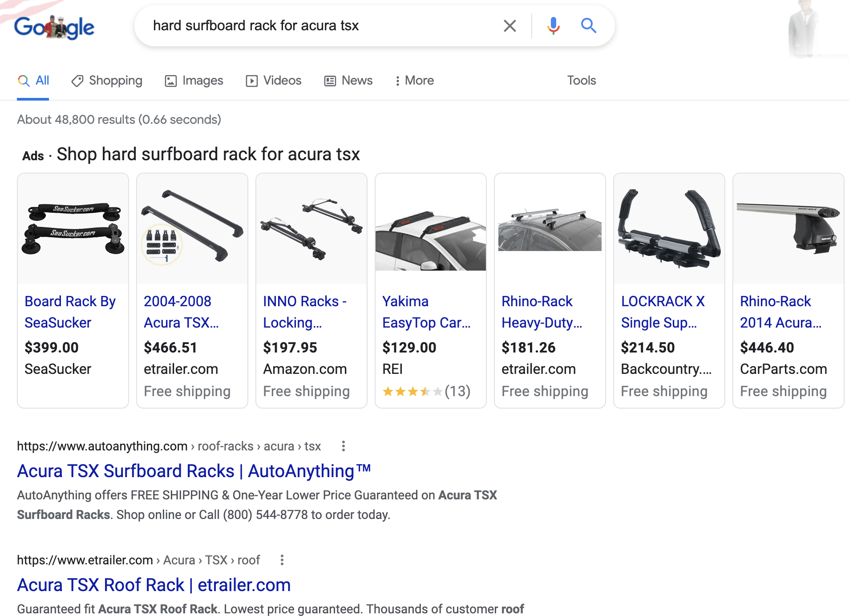849x616 pixels.
Task: Click the SeaSucker board rack product image
Action: tap(73, 229)
